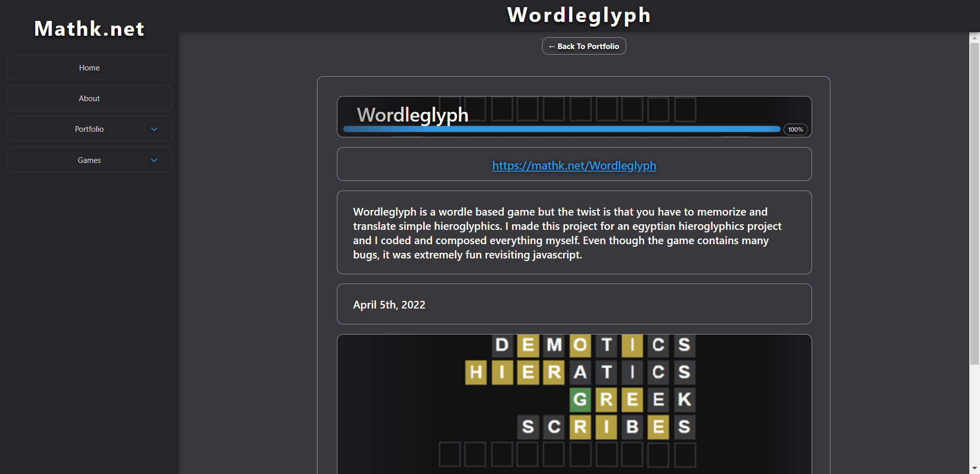Open the Games menu item
This screenshot has height=474, width=980.
point(89,160)
